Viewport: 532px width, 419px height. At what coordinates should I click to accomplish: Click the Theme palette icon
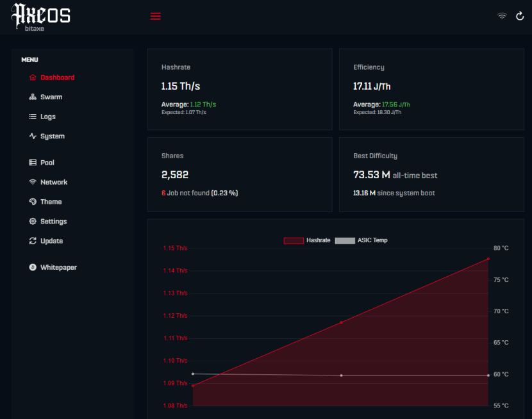(x=33, y=202)
